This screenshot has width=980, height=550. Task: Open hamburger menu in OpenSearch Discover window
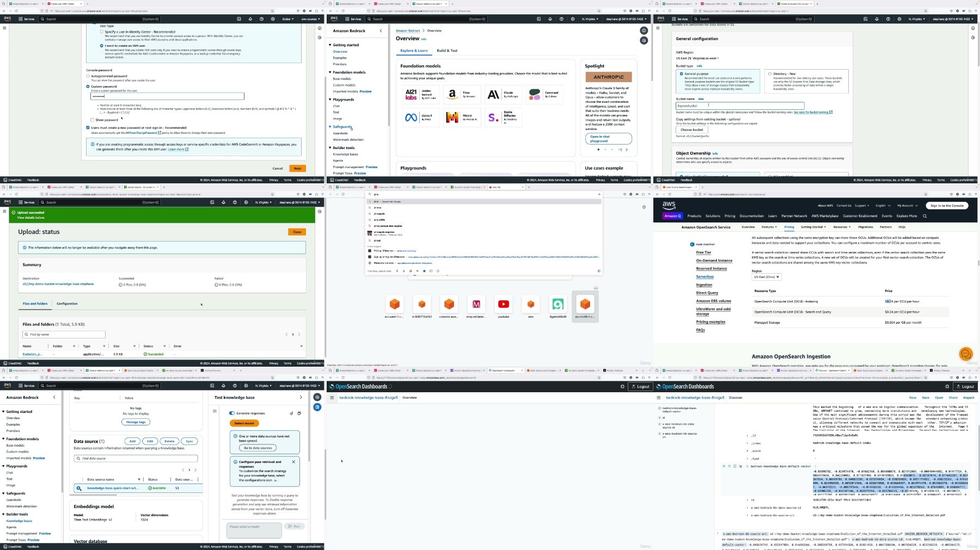[658, 398]
